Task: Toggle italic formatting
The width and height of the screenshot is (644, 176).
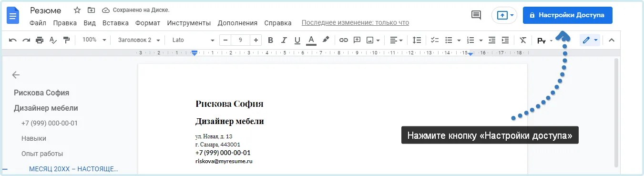Action: [284, 40]
